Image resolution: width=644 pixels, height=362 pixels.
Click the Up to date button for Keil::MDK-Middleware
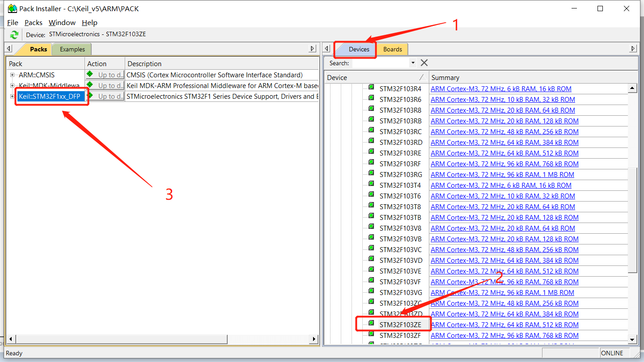coord(105,85)
